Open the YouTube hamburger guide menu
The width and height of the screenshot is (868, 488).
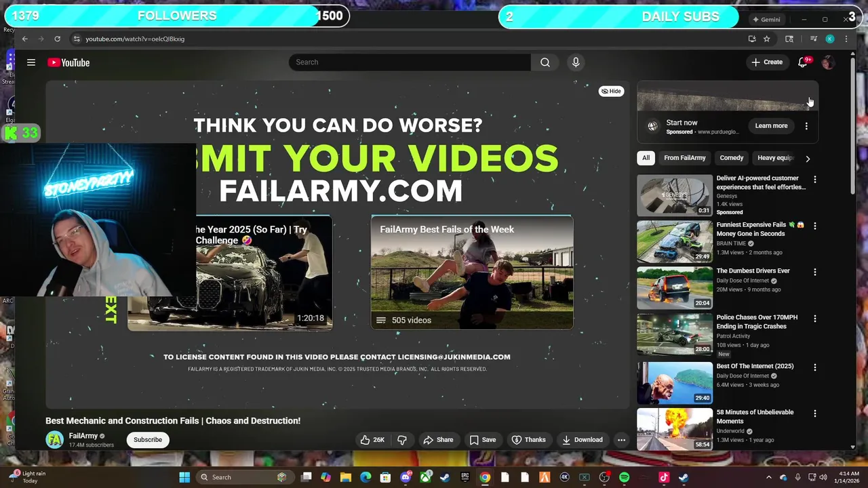point(31,62)
